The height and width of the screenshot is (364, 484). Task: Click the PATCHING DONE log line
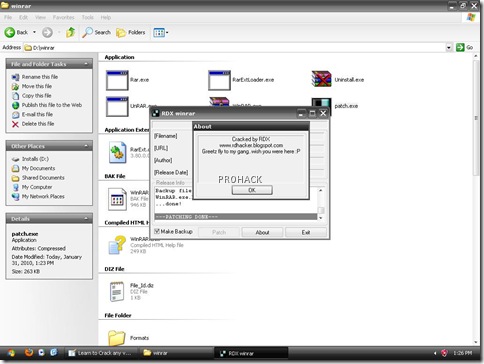pyautogui.click(x=236, y=217)
